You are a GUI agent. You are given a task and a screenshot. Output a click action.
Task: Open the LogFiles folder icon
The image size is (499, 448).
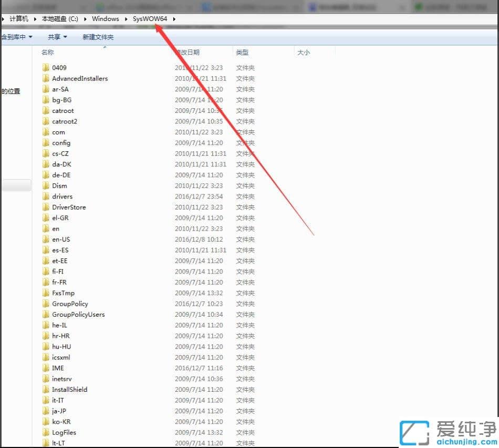pyautogui.click(x=46, y=432)
